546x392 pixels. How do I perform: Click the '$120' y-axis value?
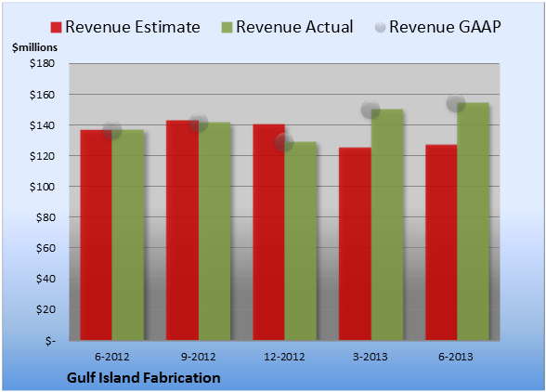click(42, 156)
